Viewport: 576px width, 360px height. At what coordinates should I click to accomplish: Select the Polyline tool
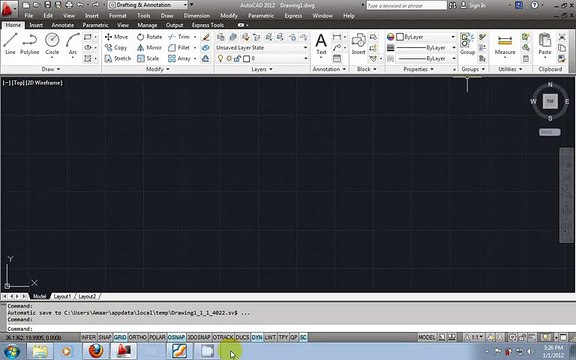29,44
